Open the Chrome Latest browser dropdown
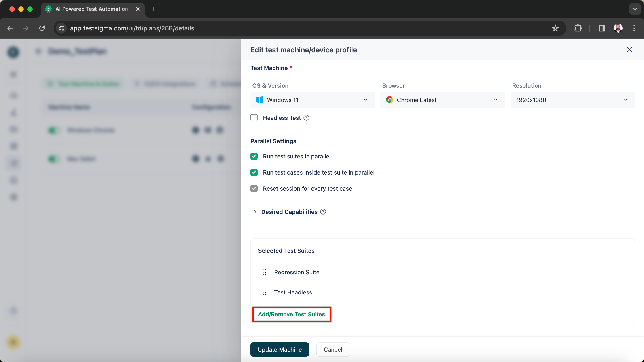This screenshot has width=644, height=362. pos(442,100)
